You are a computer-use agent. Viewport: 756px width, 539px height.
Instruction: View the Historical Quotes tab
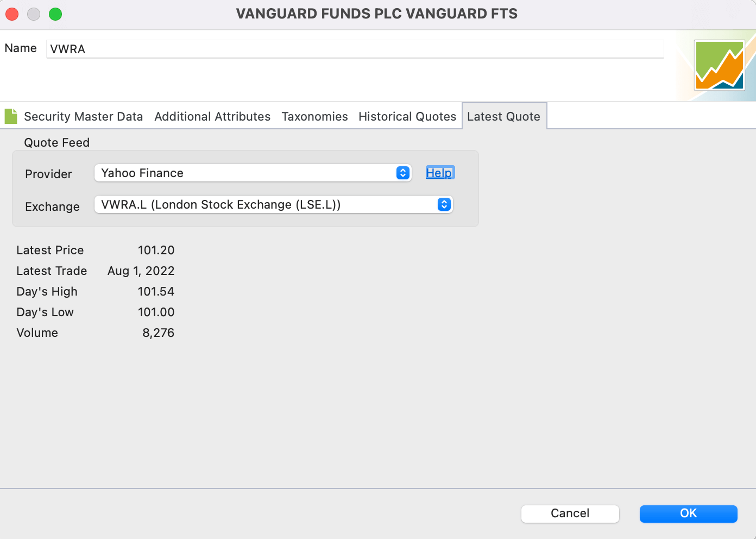pos(407,116)
